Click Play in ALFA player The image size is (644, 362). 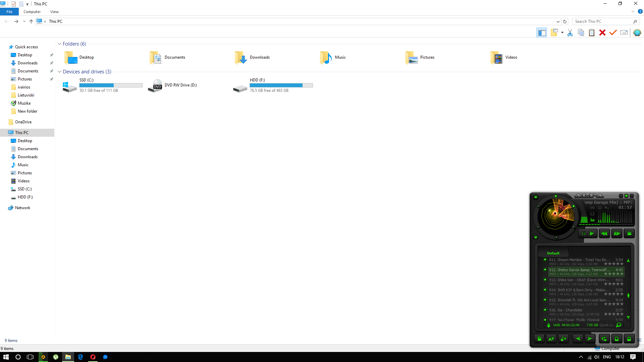tap(592, 234)
